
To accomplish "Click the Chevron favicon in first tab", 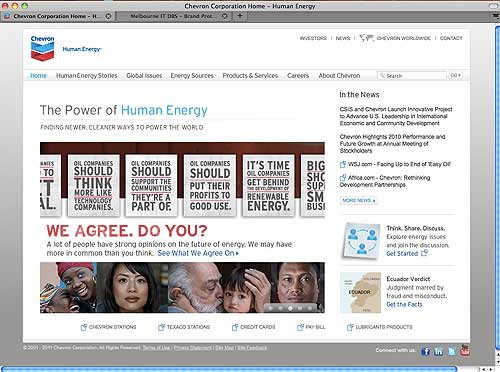I will [7, 16].
